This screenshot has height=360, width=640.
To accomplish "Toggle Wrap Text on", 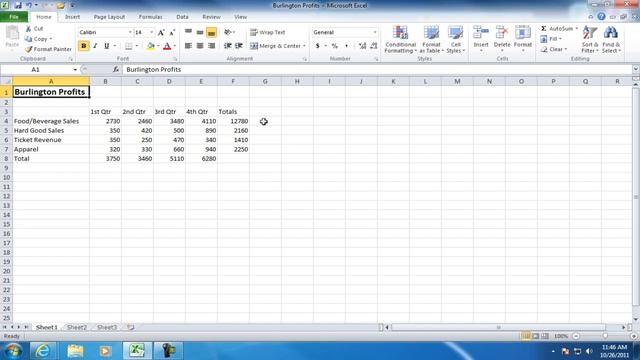I will point(268,32).
